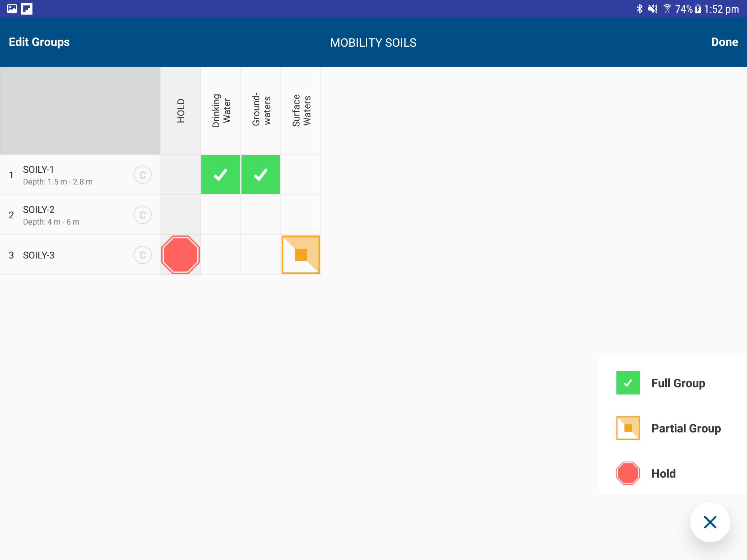Image resolution: width=747 pixels, height=560 pixels.
Task: Click the C circle icon for SOILY-2
Action: click(x=143, y=215)
